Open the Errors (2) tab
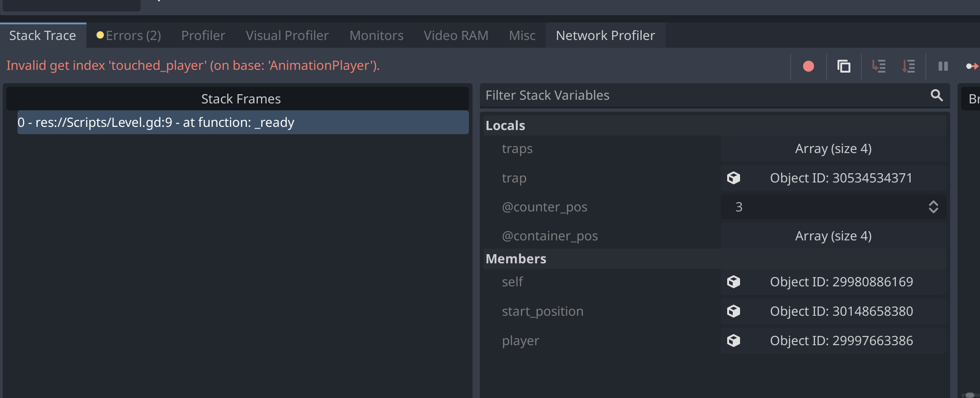 click(129, 35)
